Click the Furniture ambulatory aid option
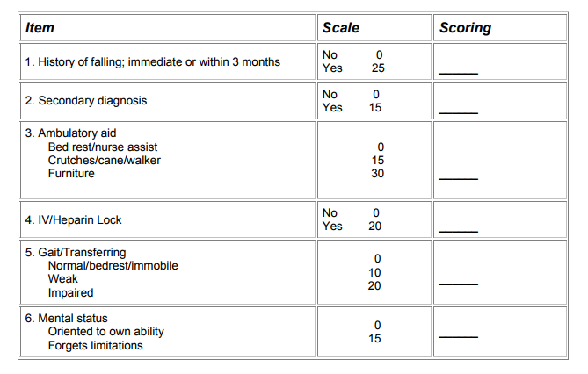Screen dimensions: 588x374 pyautogui.click(x=71, y=173)
